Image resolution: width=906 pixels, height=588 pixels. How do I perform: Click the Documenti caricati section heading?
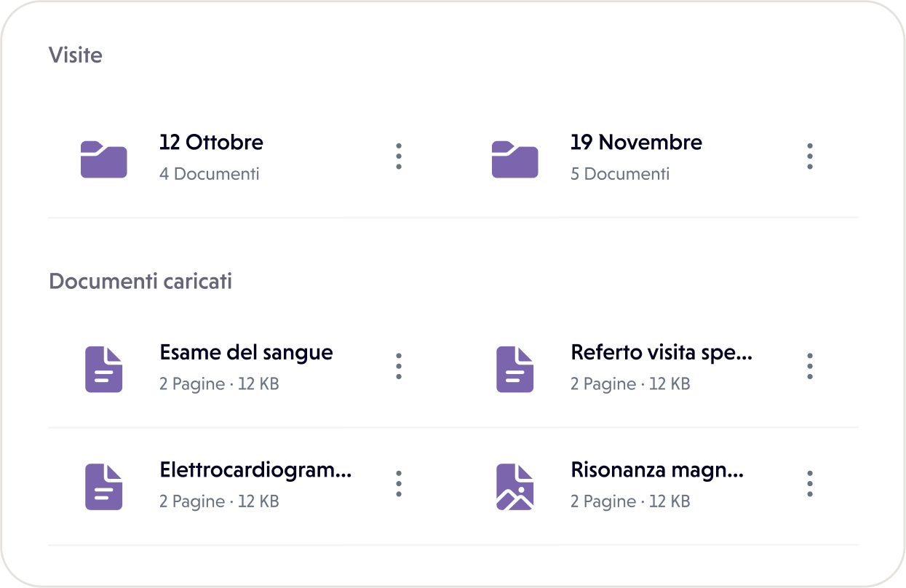[x=140, y=281]
